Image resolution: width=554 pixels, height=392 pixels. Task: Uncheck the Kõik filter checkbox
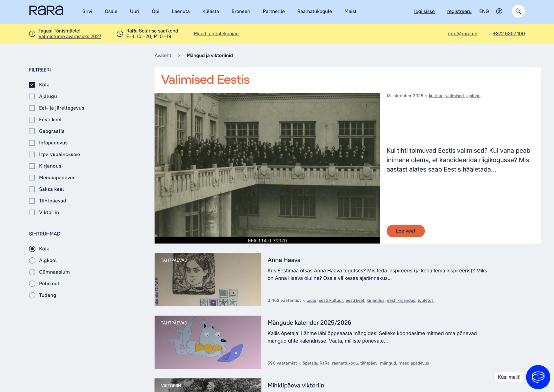click(x=32, y=85)
